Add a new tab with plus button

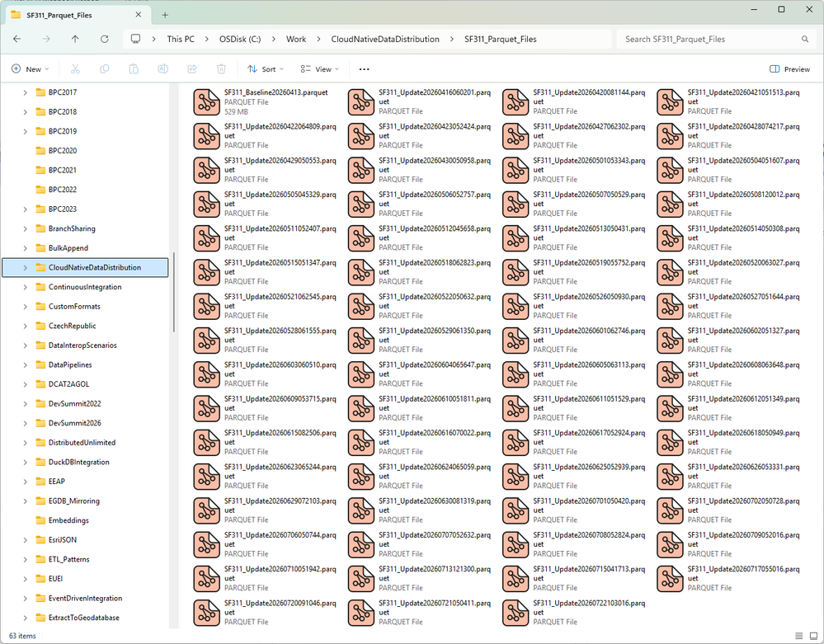pyautogui.click(x=165, y=15)
